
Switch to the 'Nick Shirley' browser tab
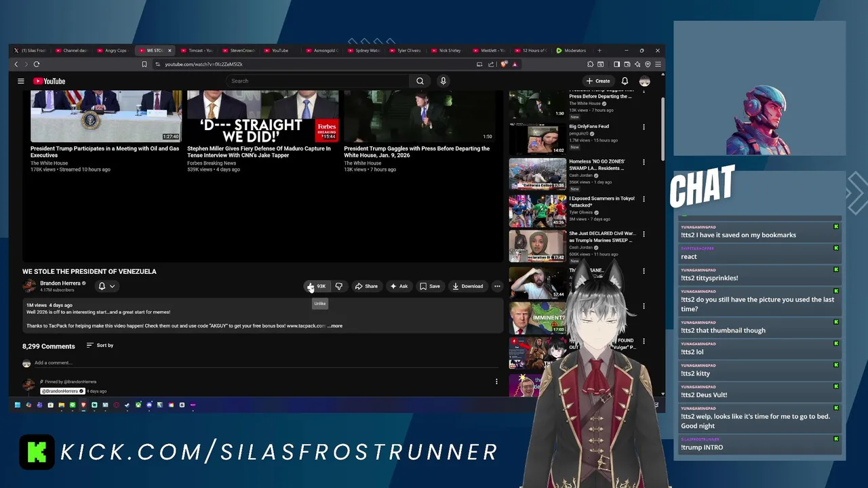pos(446,50)
